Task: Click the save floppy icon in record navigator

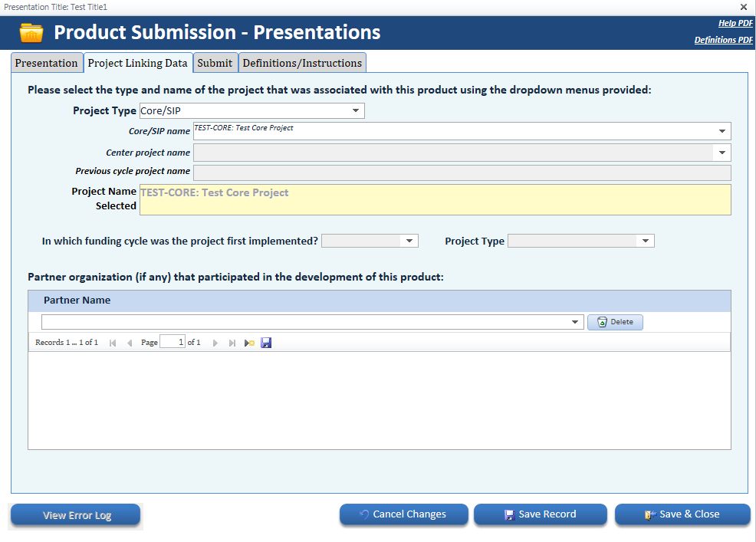Action: point(266,343)
